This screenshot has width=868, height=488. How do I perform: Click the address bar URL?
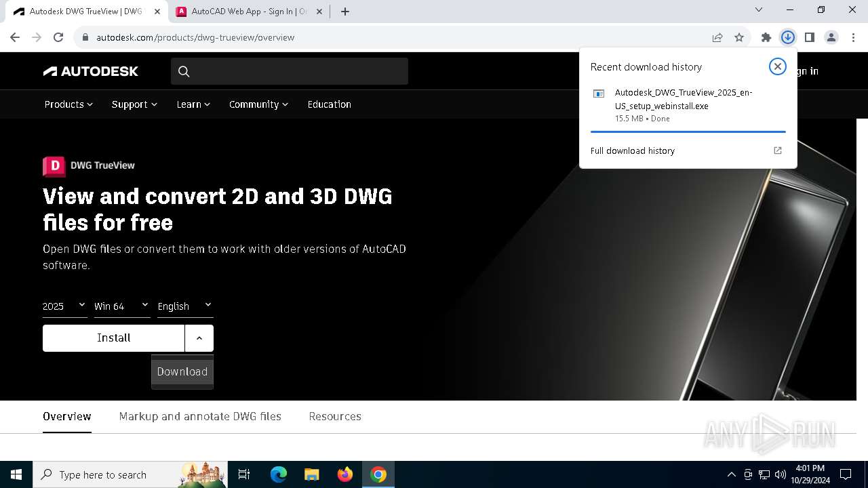click(195, 37)
